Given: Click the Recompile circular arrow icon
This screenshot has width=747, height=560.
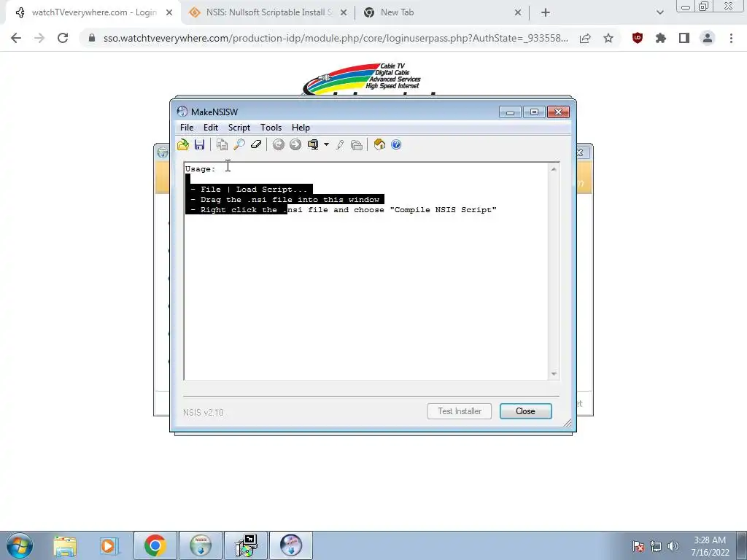Looking at the screenshot, I should 279,145.
